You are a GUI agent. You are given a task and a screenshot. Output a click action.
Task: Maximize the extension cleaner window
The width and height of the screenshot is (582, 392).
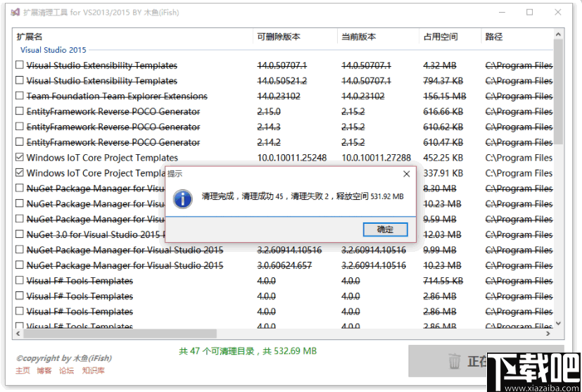530,12
